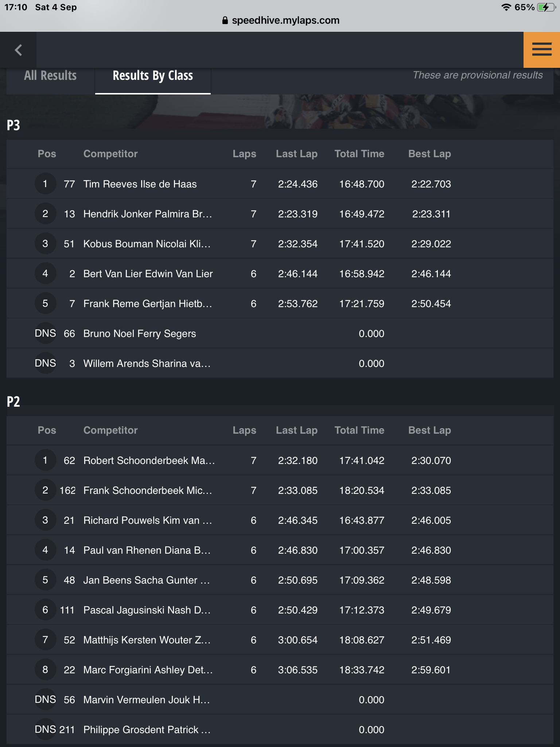560x747 pixels.
Task: Select the Philippe Grosdent Patrick row
Action: [280, 729]
